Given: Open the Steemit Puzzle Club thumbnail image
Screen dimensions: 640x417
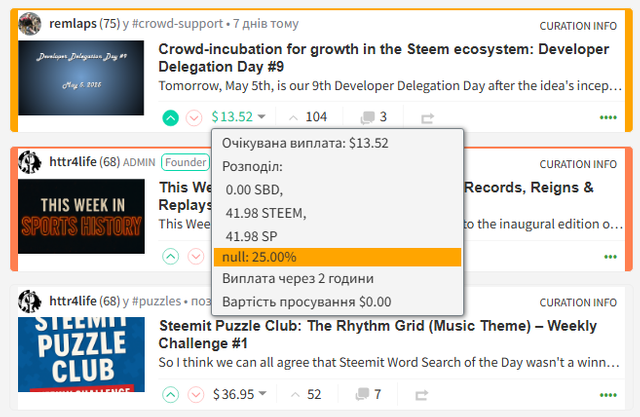Looking at the screenshot, I should pos(81,355).
